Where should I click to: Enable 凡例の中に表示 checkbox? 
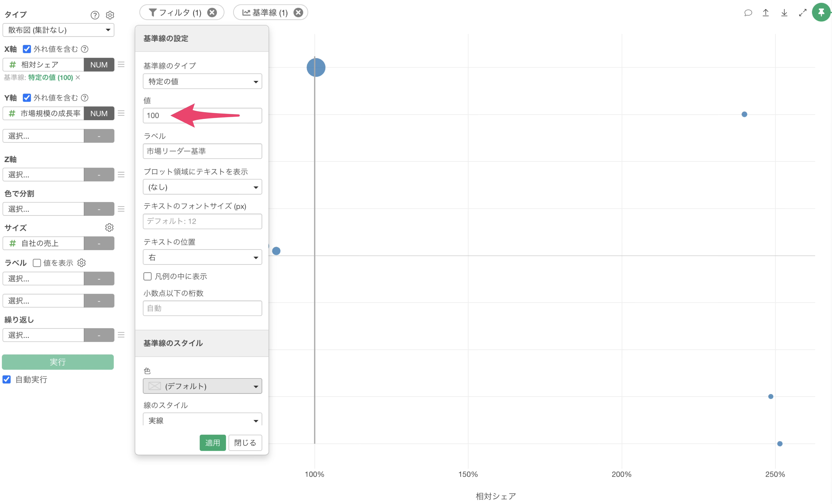pyautogui.click(x=148, y=276)
